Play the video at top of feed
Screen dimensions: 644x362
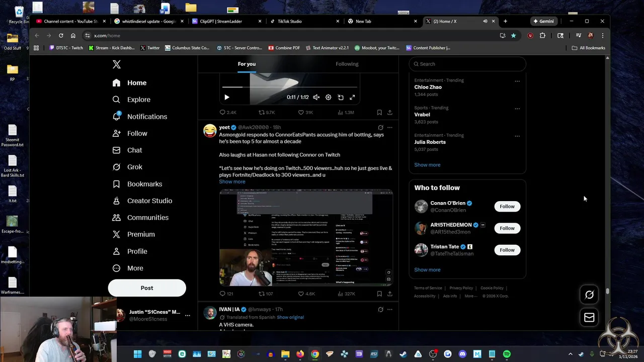[x=226, y=97]
